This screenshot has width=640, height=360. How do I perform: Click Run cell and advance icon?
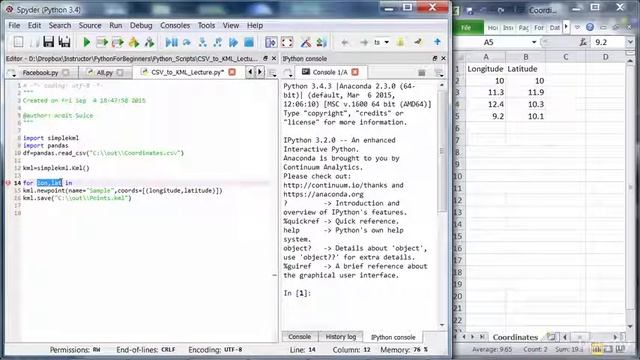click(118, 42)
